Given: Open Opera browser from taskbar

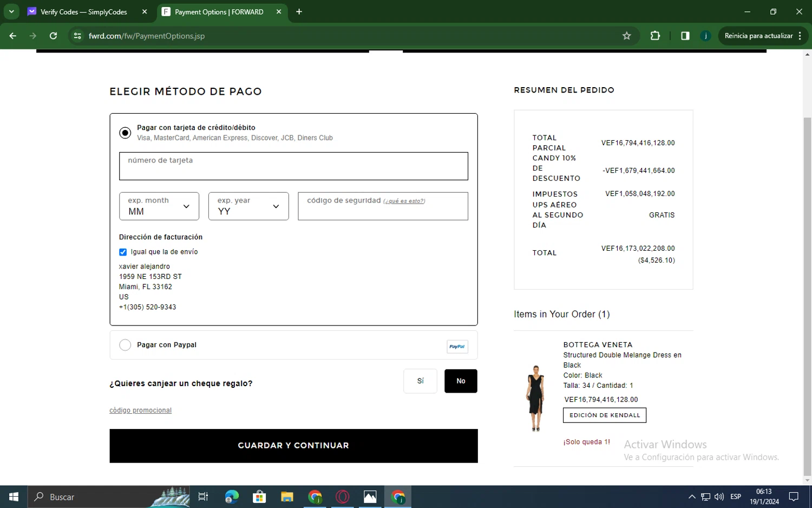Looking at the screenshot, I should pos(343,497).
